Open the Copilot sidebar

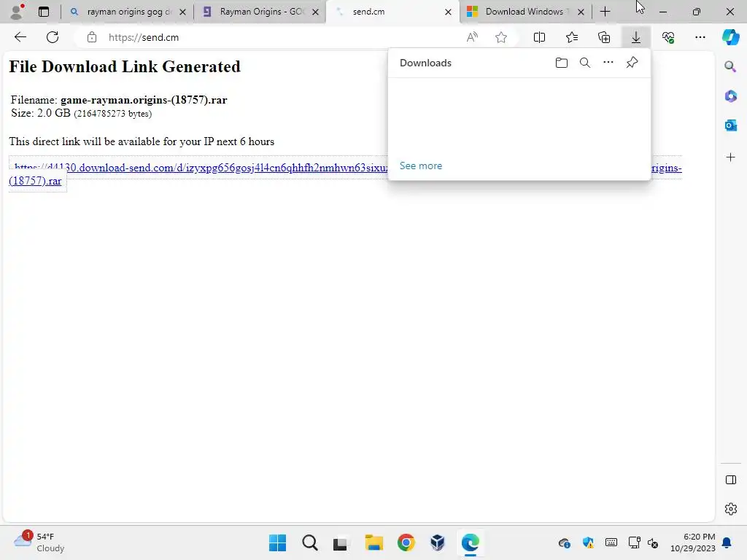click(731, 37)
